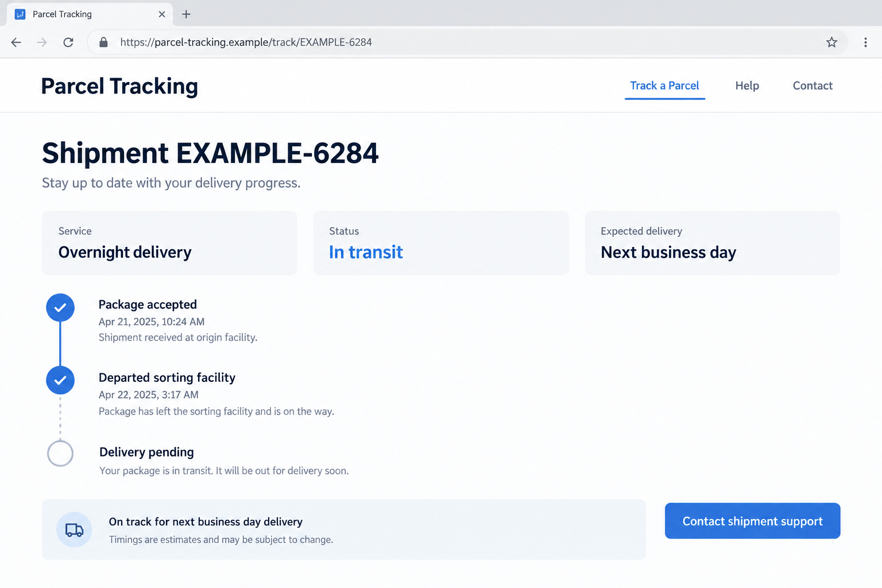Click the Parcel Tracking tab favicon

click(x=20, y=14)
